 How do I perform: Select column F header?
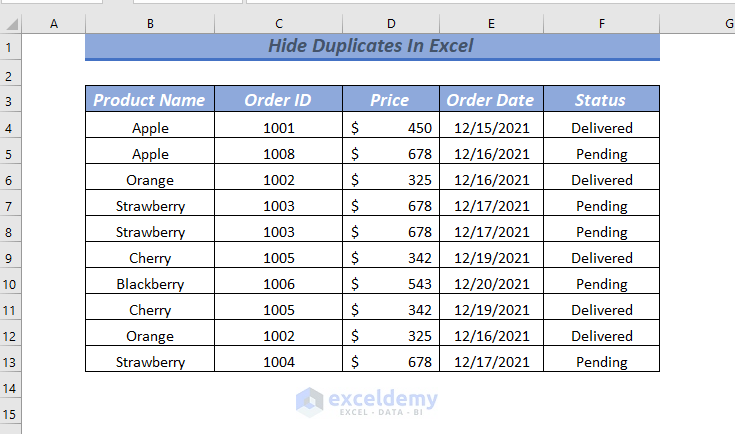point(601,23)
